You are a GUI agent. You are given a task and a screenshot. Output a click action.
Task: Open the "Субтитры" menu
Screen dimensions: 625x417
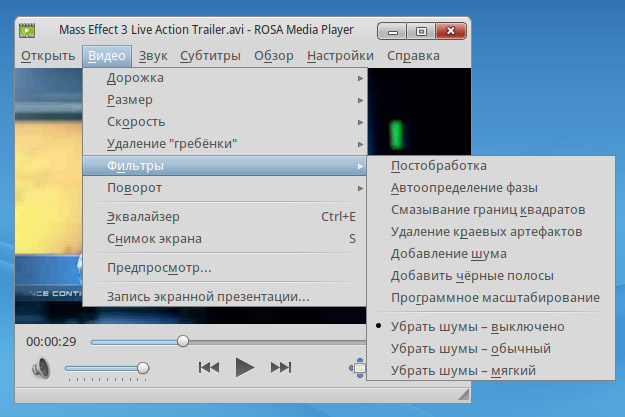[x=211, y=56]
